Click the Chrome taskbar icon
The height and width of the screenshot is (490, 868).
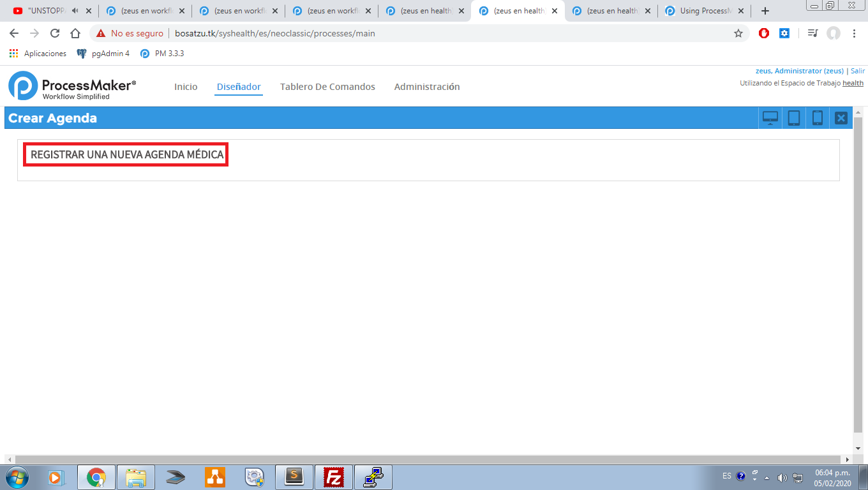(x=96, y=477)
